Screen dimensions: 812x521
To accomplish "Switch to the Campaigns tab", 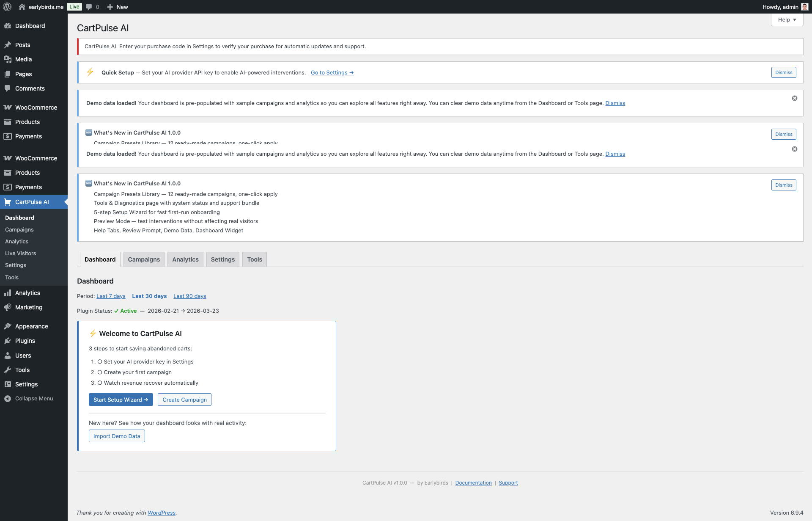I will tap(144, 259).
